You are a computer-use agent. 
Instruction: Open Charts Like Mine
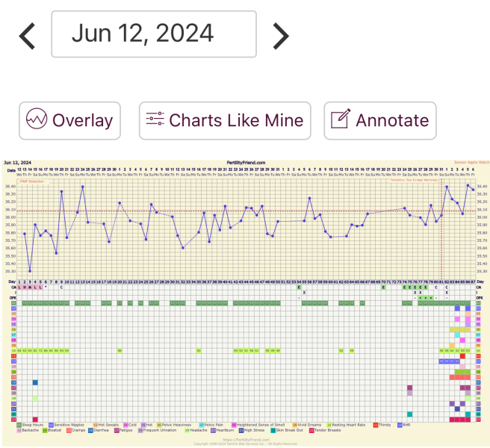tap(235, 120)
